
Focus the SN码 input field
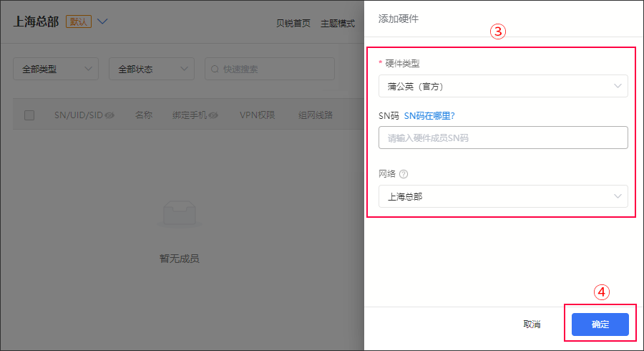point(503,138)
